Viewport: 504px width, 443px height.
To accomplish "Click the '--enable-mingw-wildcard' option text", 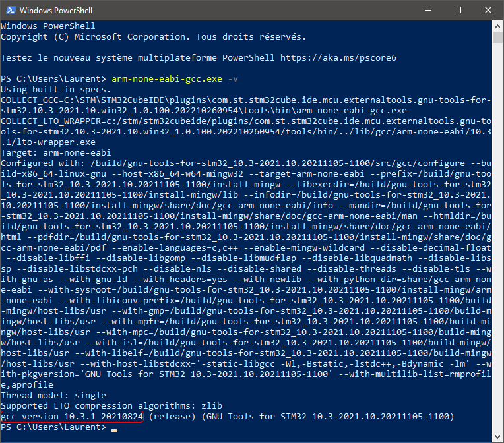I will pos(304,248).
